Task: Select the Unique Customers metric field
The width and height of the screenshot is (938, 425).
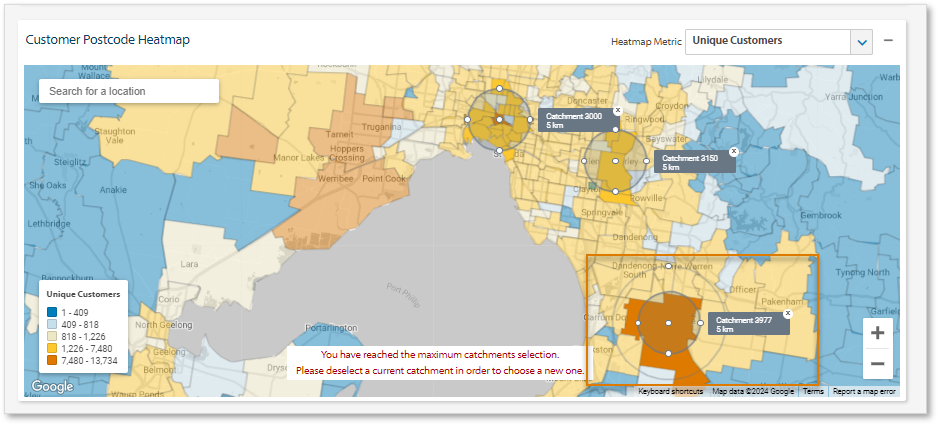Action: point(767,41)
